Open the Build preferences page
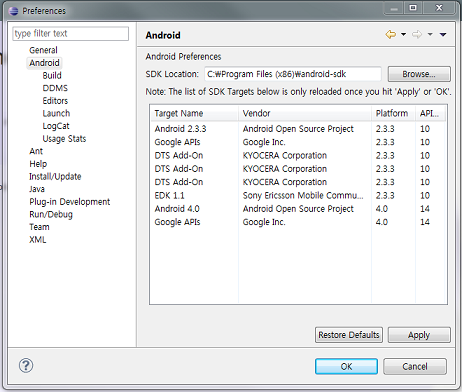 point(52,76)
